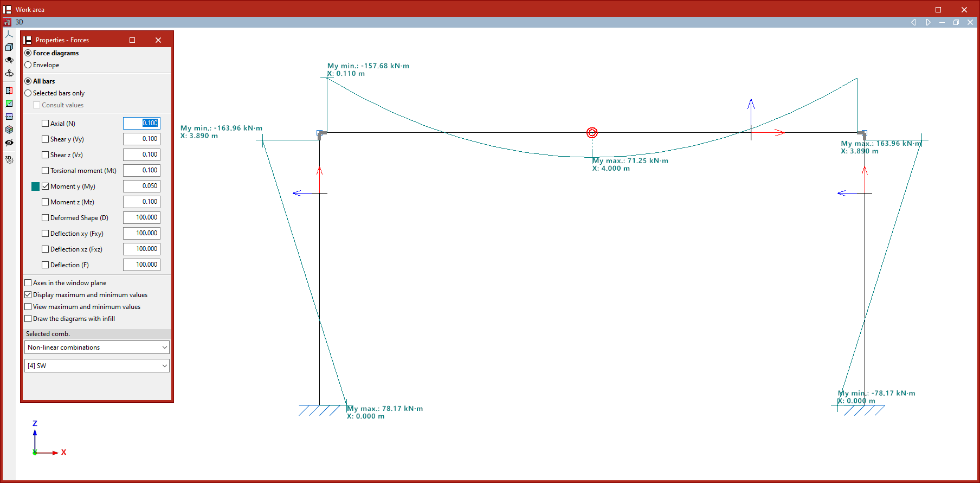This screenshot has height=483, width=980.
Task: Click the blue dashed-line plane view icon
Action: pos(9,117)
